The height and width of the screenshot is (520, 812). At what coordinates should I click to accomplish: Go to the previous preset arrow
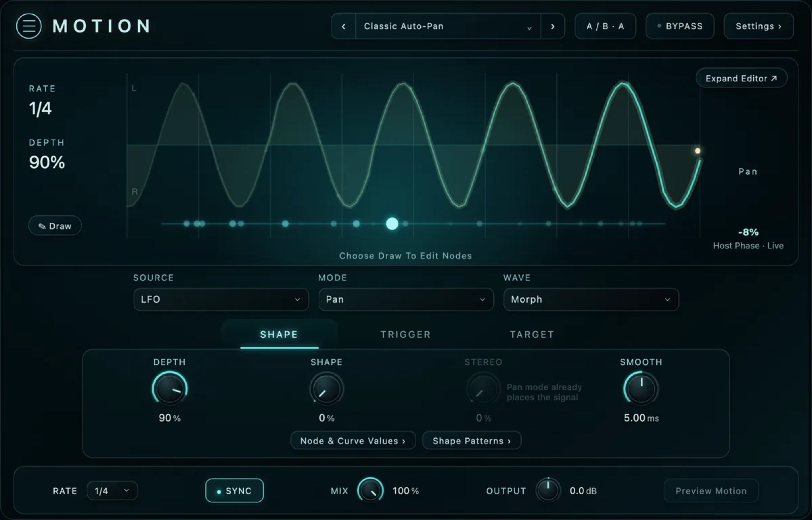(344, 26)
